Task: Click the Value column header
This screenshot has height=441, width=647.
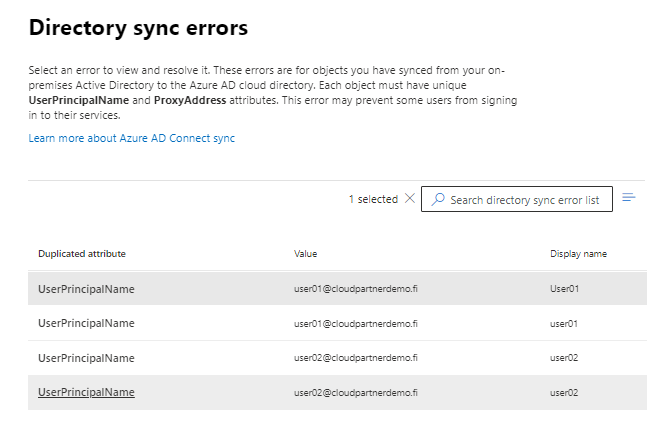Action: [x=306, y=254]
